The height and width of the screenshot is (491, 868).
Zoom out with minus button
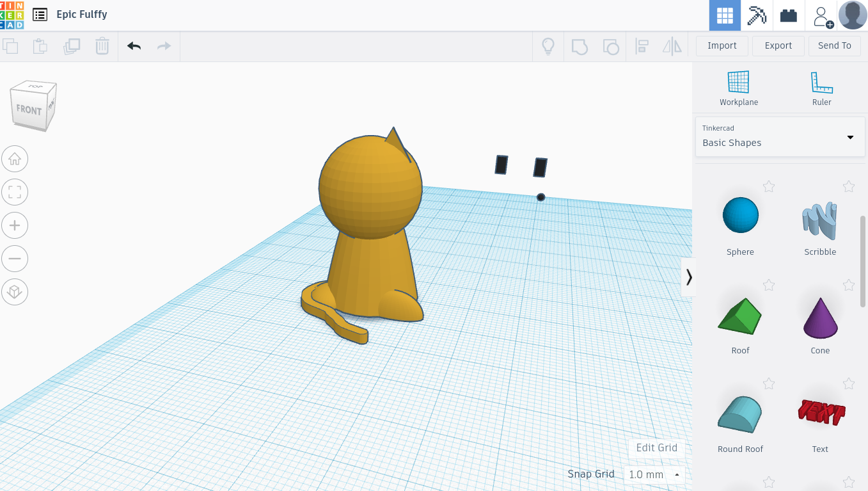click(15, 259)
